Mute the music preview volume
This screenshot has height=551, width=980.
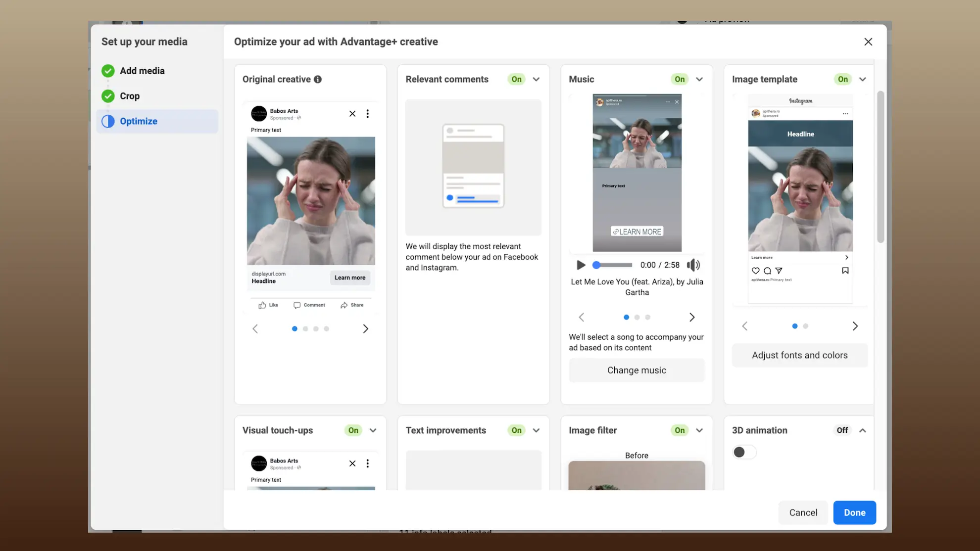693,265
